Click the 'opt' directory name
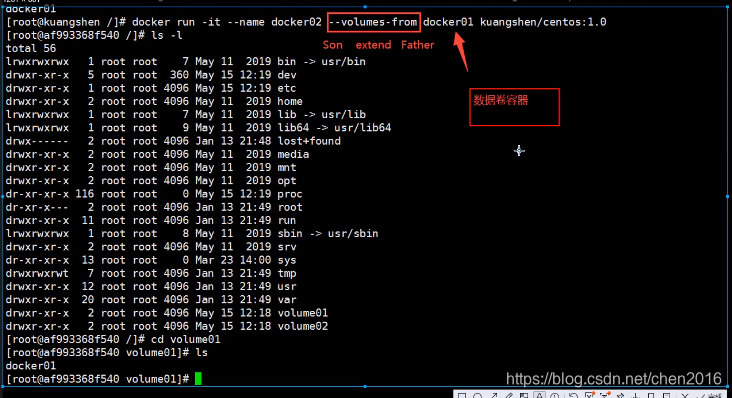The width and height of the screenshot is (732, 398). (x=287, y=181)
